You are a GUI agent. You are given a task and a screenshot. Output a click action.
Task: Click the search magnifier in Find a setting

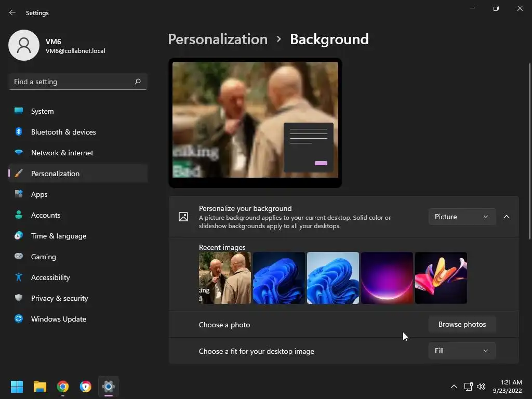click(x=137, y=82)
